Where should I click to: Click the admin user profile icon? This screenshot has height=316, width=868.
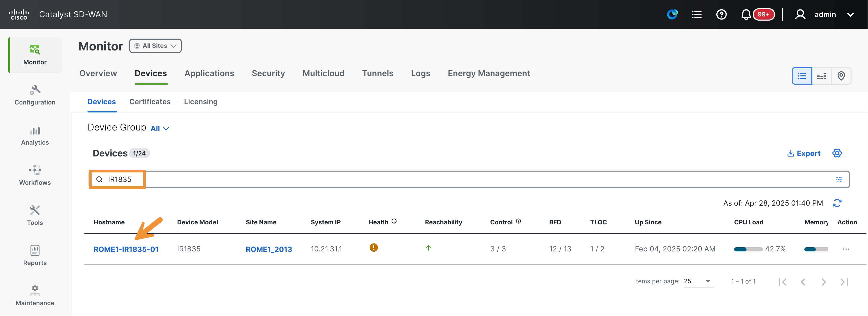point(800,14)
